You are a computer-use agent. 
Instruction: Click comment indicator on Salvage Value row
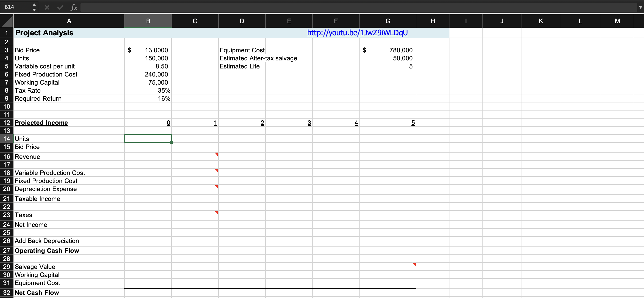(414, 264)
